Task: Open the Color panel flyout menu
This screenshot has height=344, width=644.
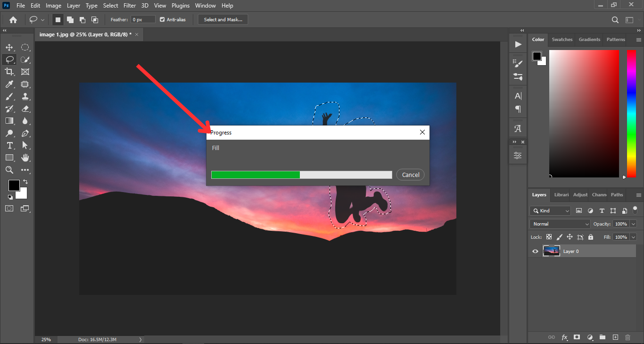Action: (639, 40)
